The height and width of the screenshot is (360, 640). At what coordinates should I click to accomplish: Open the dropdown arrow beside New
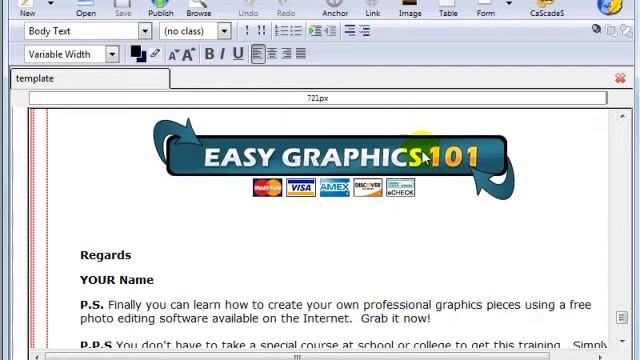point(51,3)
